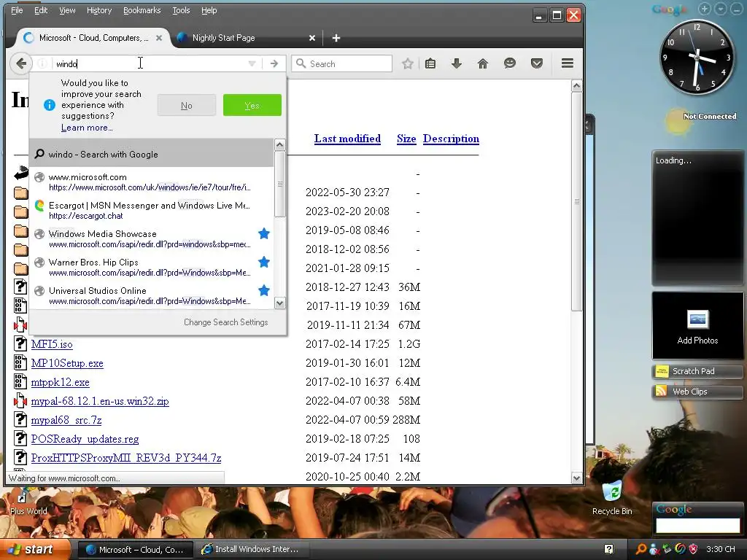
Task: Go to the home page icon
Action: pyautogui.click(x=483, y=63)
